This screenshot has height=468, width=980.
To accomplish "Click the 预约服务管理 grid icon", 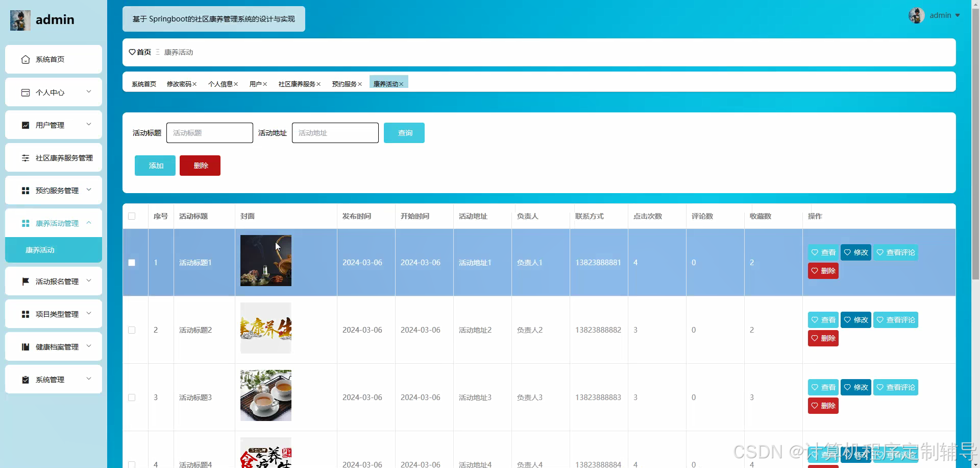I will click(26, 191).
